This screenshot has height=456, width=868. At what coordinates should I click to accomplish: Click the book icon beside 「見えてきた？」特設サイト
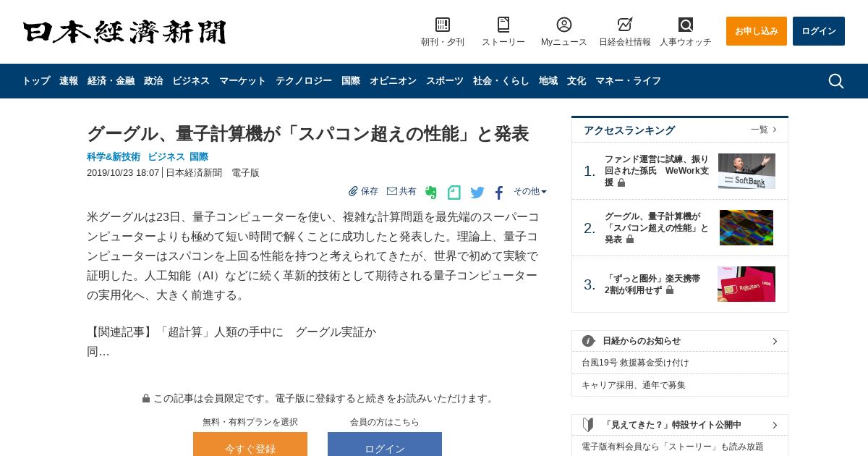(589, 425)
